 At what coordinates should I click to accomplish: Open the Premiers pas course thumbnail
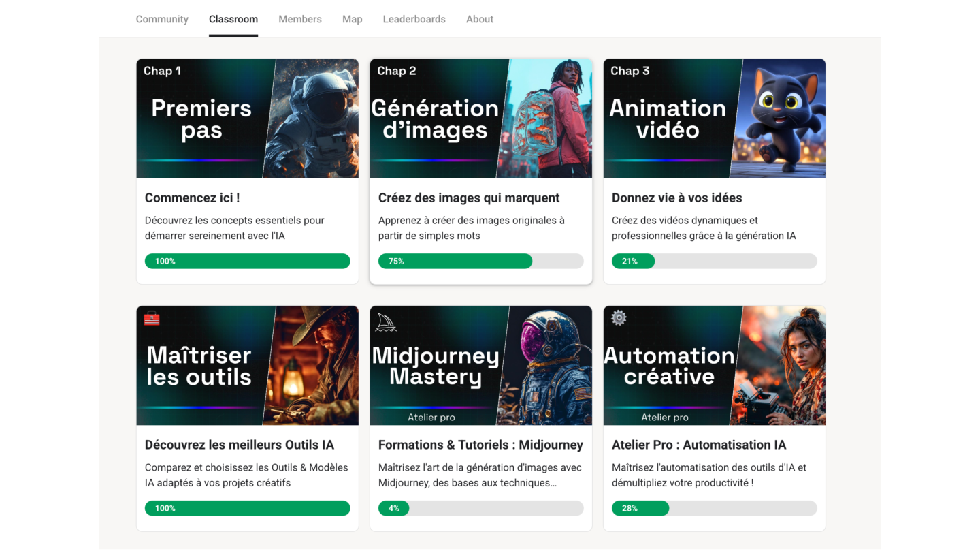point(248,119)
